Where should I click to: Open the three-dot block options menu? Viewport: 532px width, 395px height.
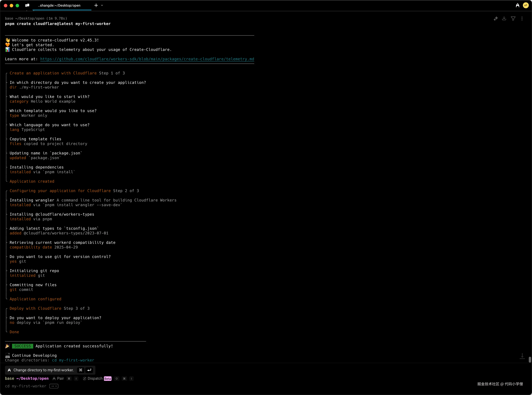click(522, 19)
